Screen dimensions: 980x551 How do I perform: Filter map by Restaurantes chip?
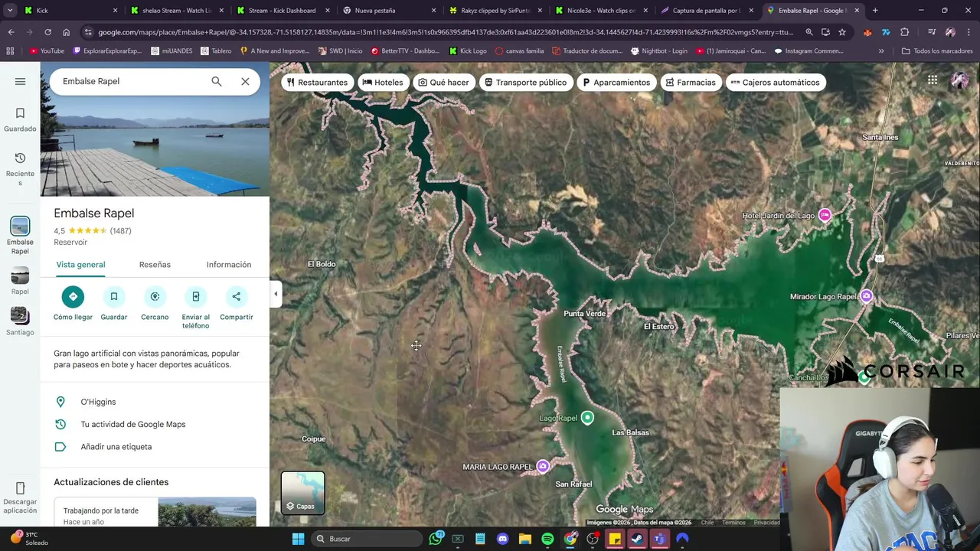point(318,83)
